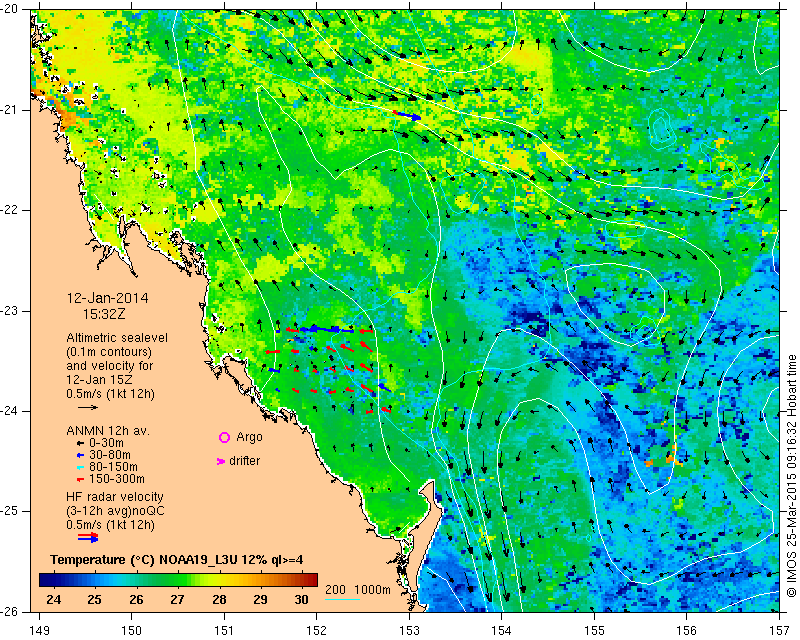The height and width of the screenshot is (640, 800).
Task: Click the longitude axis label '153'
Action: [409, 631]
